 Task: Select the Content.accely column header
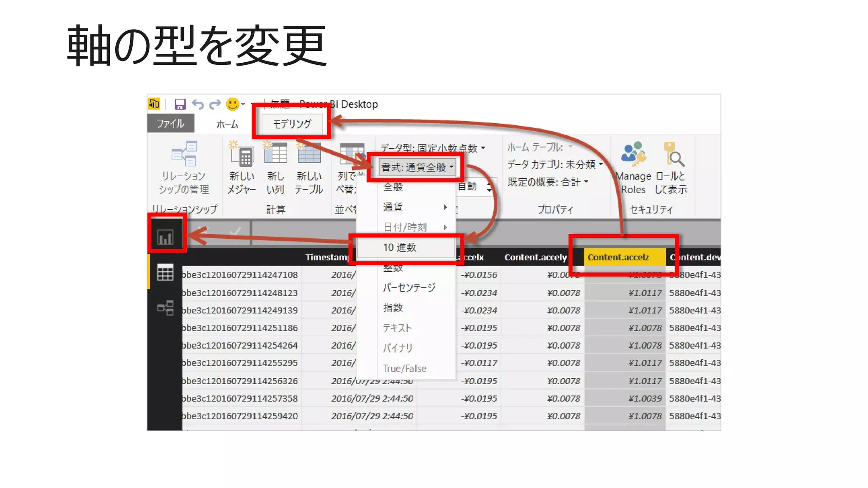(x=535, y=257)
